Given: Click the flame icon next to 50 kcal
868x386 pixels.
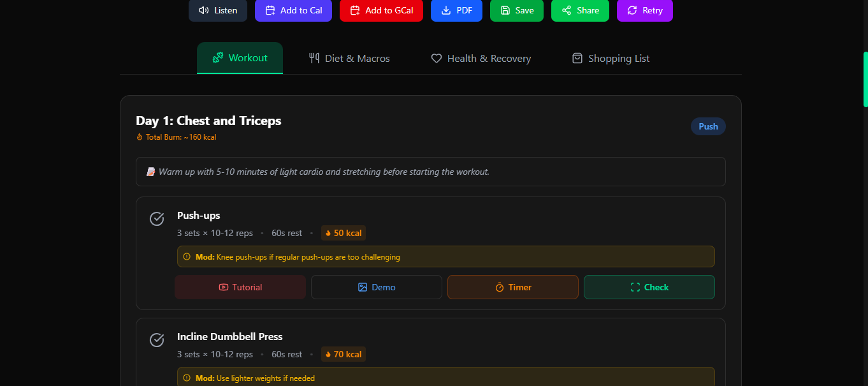Looking at the screenshot, I should point(329,233).
